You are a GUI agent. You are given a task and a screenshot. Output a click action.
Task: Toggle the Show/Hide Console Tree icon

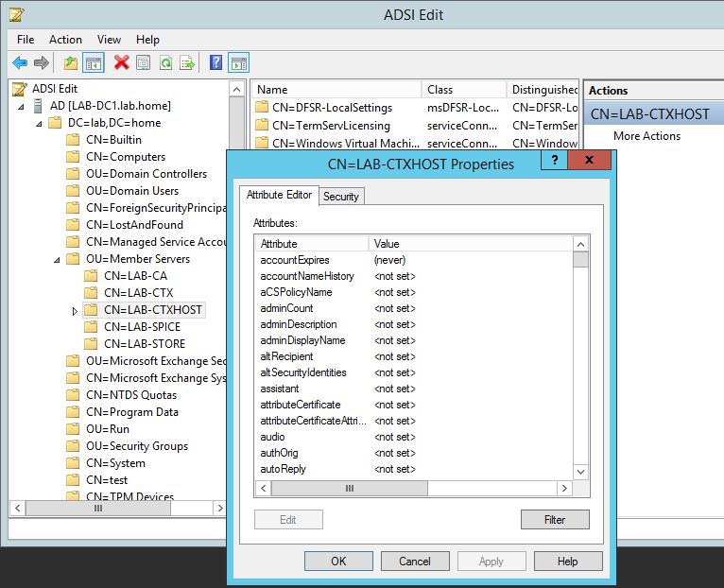point(94,63)
